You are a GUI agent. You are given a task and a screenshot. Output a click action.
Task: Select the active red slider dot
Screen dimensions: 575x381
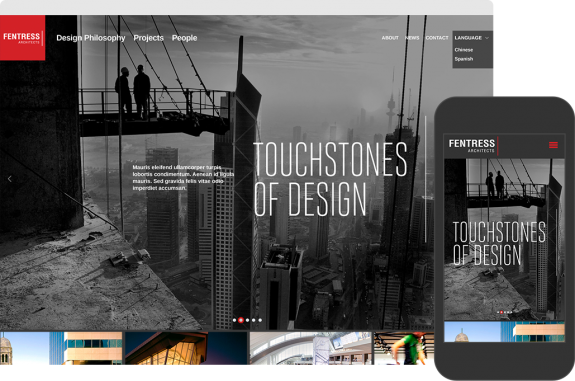pos(241,320)
